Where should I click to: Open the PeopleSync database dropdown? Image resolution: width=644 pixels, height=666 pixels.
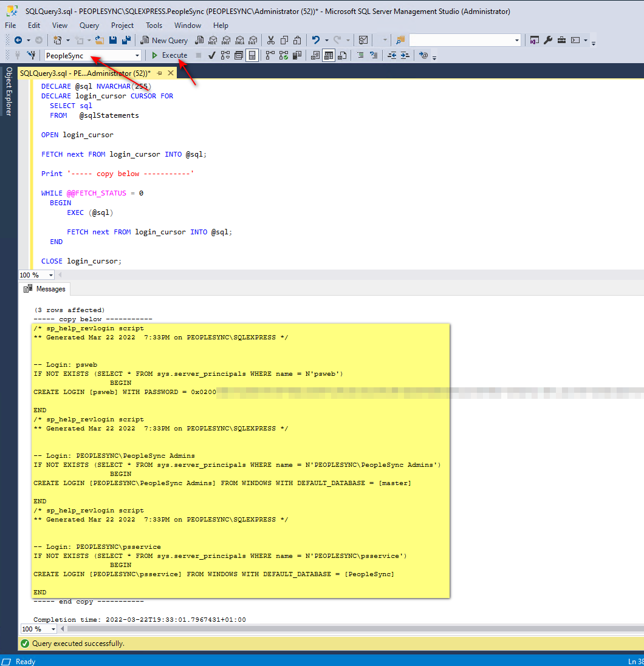click(x=137, y=55)
